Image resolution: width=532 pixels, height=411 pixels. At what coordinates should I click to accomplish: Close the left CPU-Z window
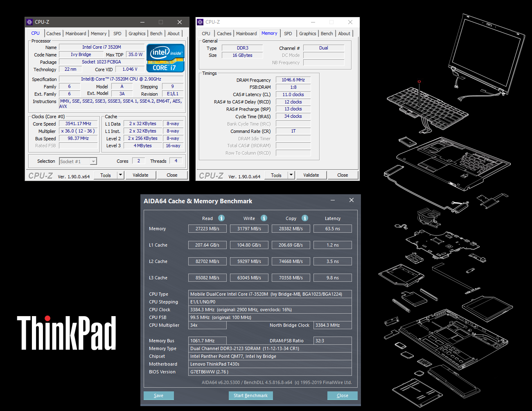[180, 22]
